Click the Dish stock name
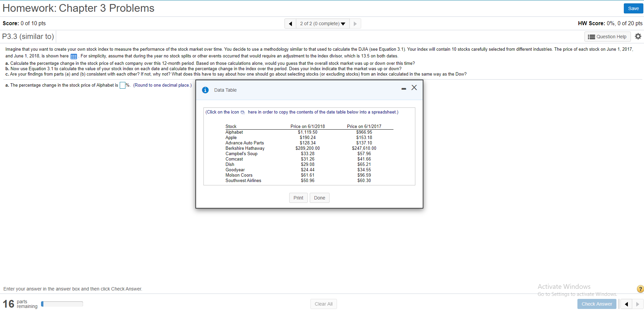The height and width of the screenshot is (314, 644). click(x=230, y=165)
